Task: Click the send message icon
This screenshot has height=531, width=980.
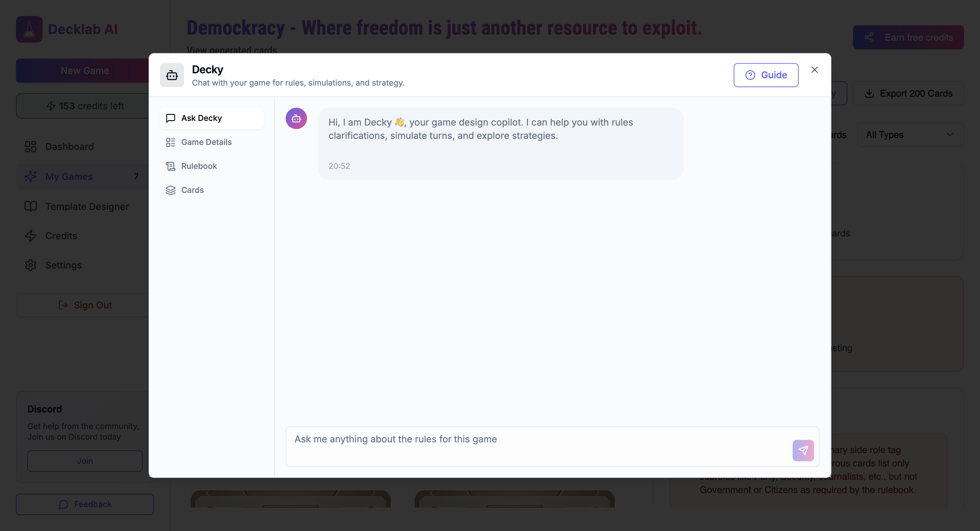Action: [x=803, y=450]
